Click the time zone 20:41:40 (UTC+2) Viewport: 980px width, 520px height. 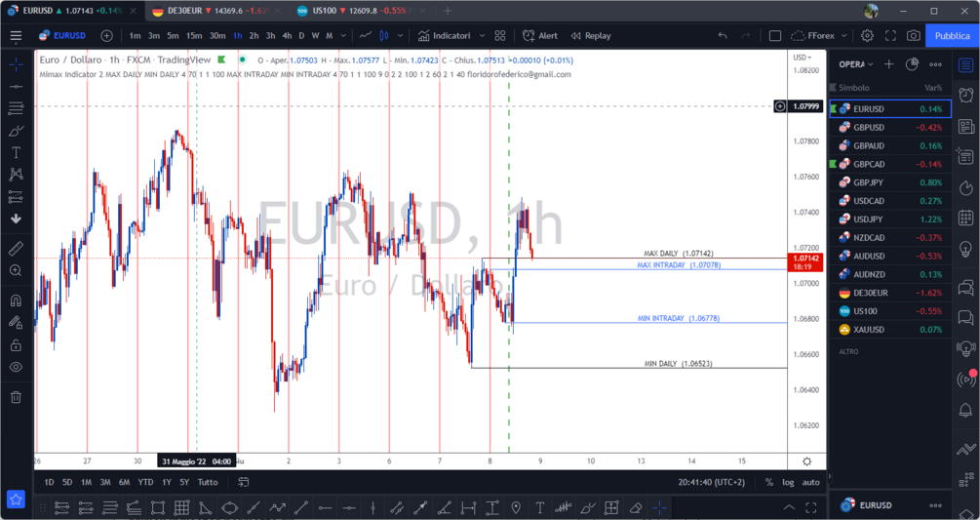pyautogui.click(x=712, y=482)
